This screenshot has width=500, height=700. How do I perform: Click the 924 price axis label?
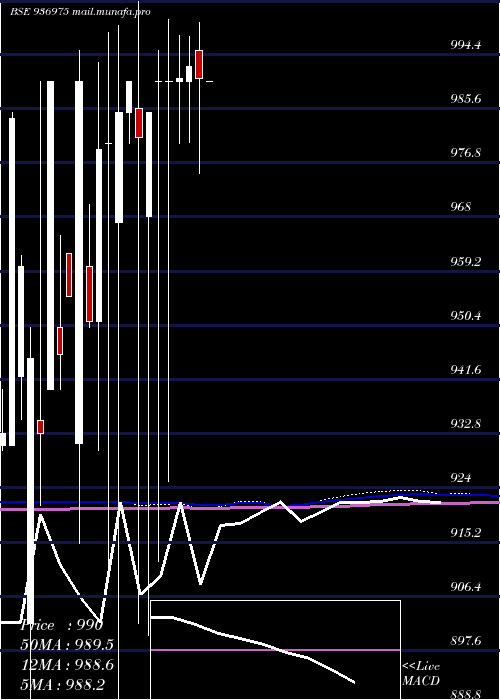click(460, 478)
